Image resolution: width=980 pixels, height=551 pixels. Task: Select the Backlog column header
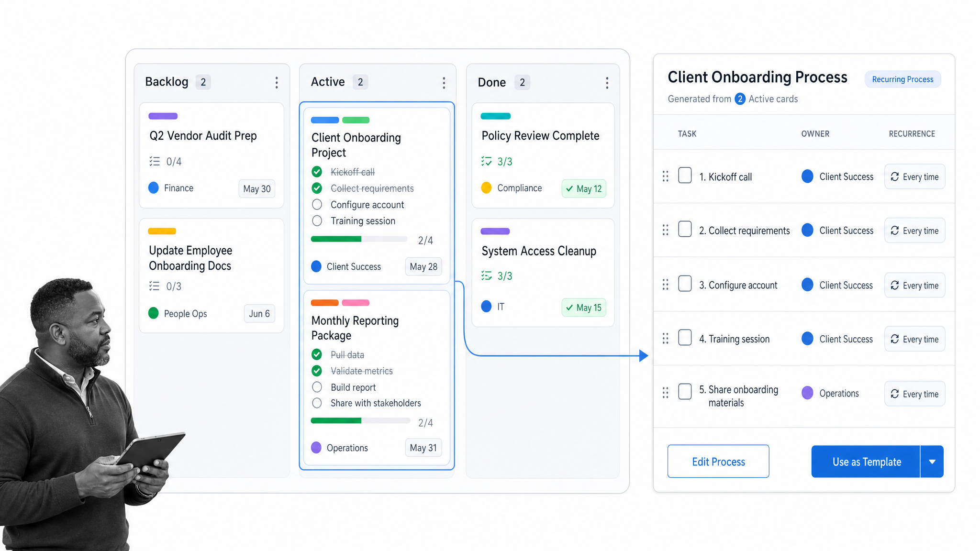coord(167,82)
